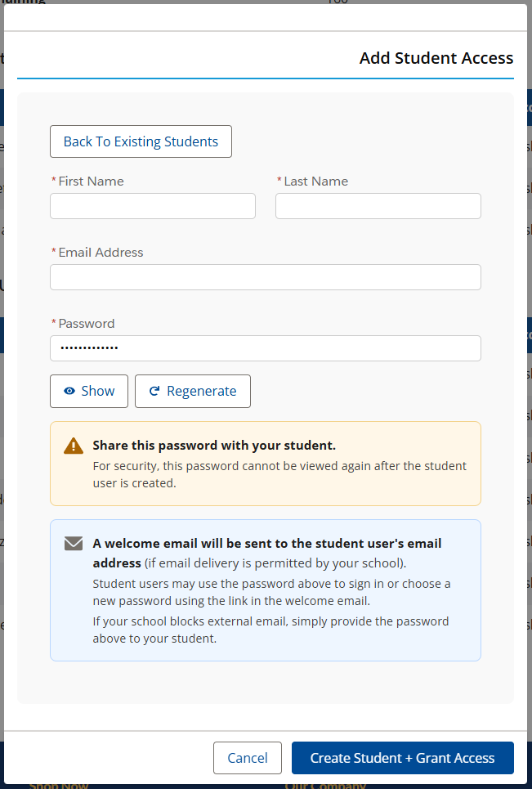This screenshot has height=789, width=532.
Task: Click the Last Name label
Action: click(315, 182)
